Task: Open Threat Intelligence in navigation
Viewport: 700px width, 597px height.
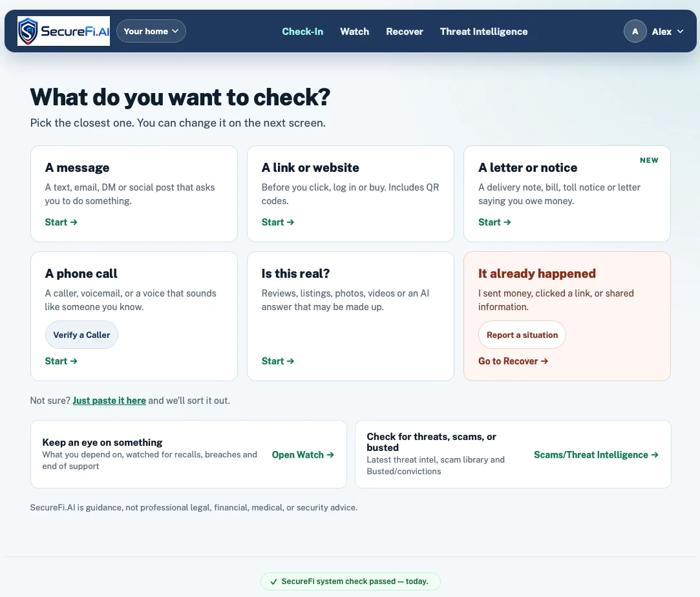Action: coord(483,32)
